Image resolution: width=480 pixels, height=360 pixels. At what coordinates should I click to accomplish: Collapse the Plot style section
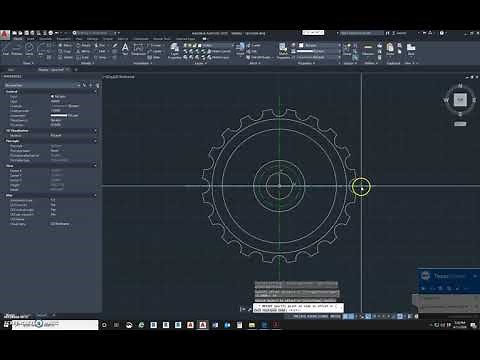[95, 141]
